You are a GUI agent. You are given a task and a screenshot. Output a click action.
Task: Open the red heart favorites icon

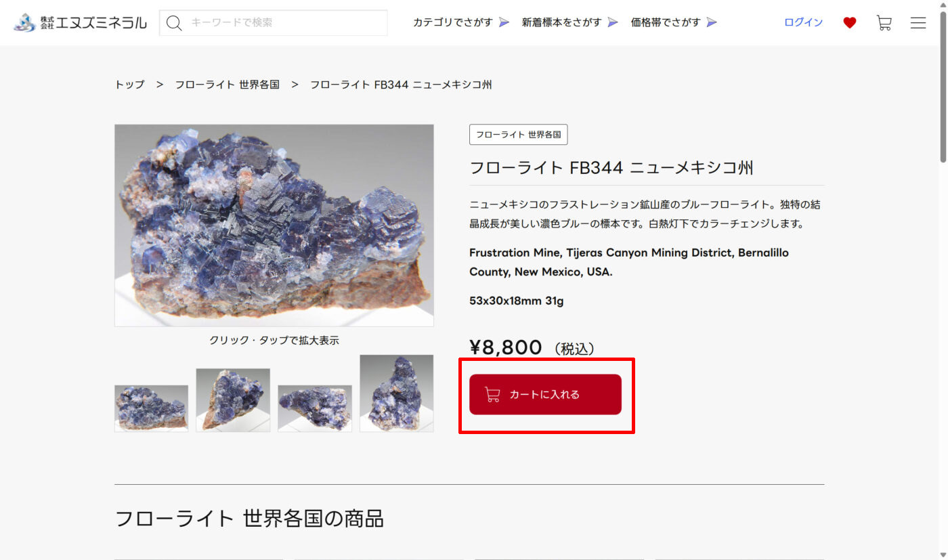[x=850, y=23]
